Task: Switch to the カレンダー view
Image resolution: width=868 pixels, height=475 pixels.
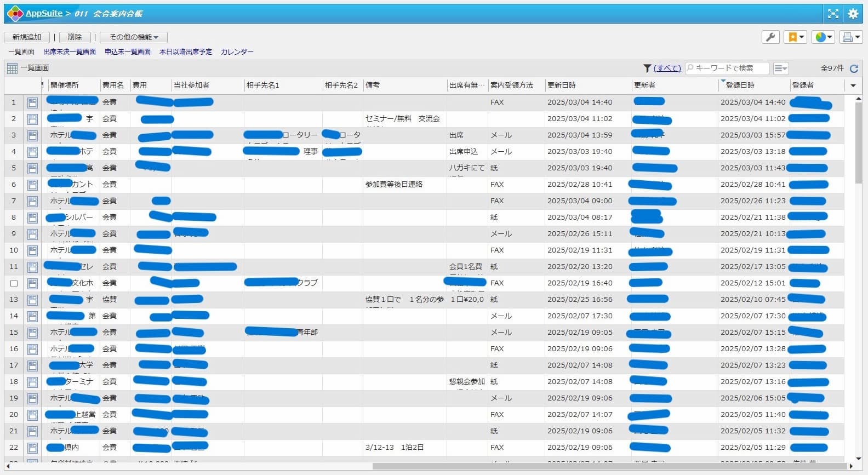Action: tap(237, 52)
